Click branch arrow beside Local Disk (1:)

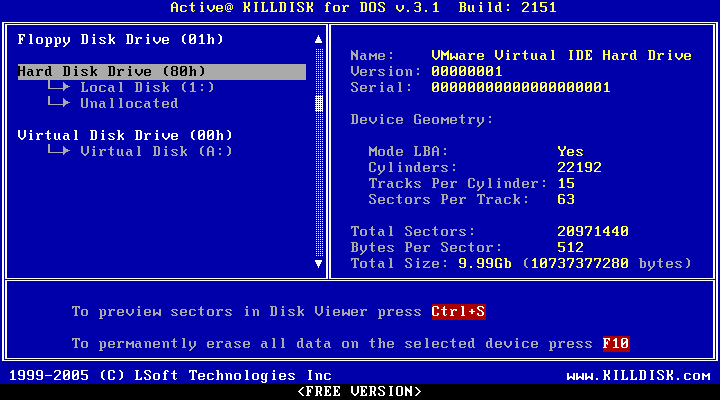pos(58,87)
